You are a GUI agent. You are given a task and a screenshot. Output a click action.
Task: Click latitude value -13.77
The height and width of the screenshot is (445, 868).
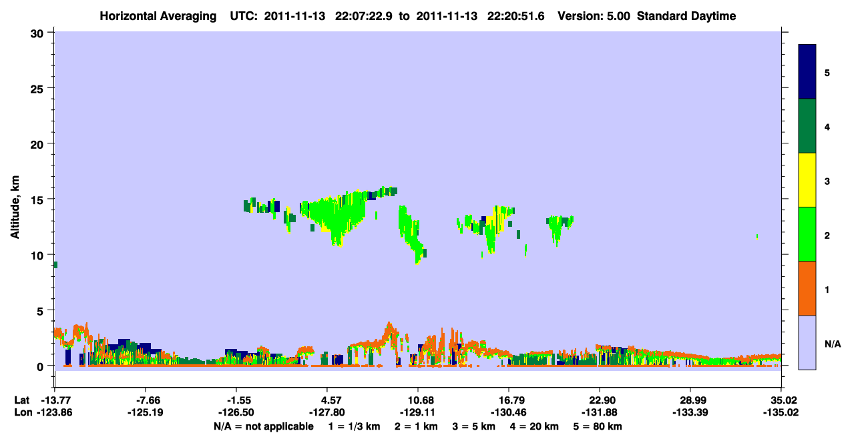(x=56, y=400)
